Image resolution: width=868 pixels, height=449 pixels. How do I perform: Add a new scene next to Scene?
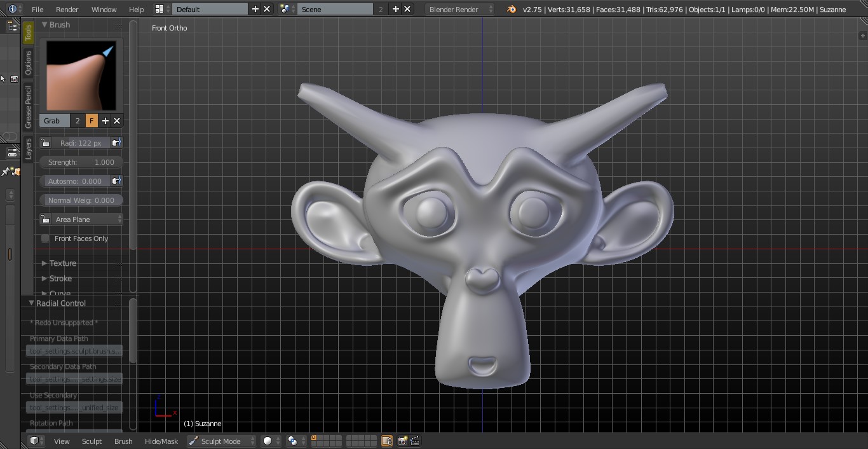396,9
